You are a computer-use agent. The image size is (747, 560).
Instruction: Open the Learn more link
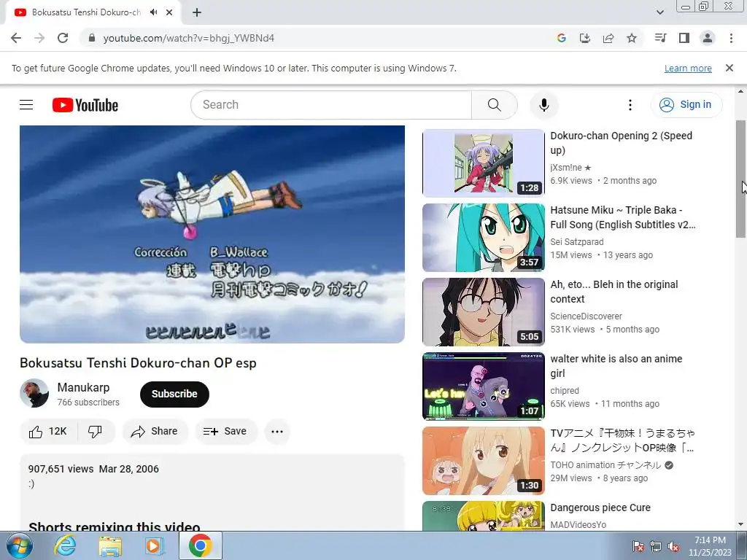coord(688,68)
